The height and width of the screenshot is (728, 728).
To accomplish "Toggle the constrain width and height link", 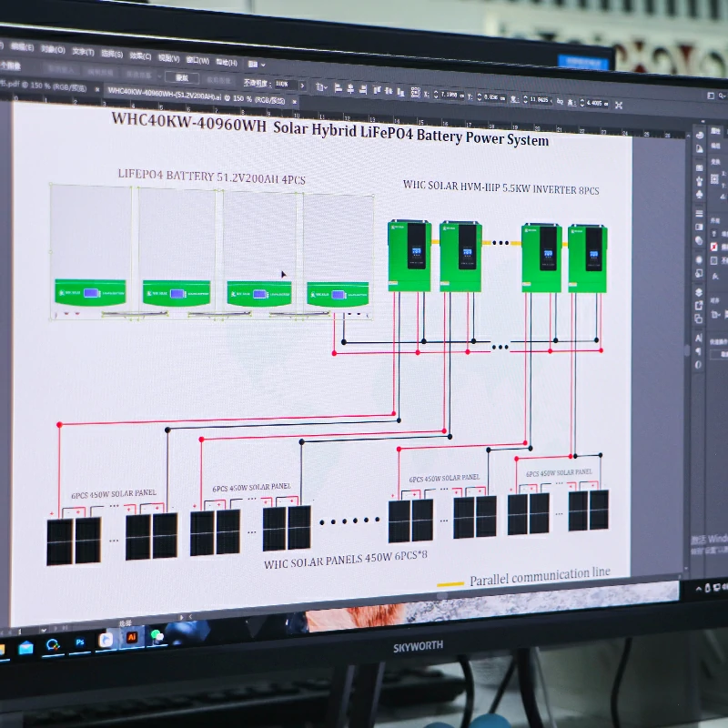I will click(560, 101).
